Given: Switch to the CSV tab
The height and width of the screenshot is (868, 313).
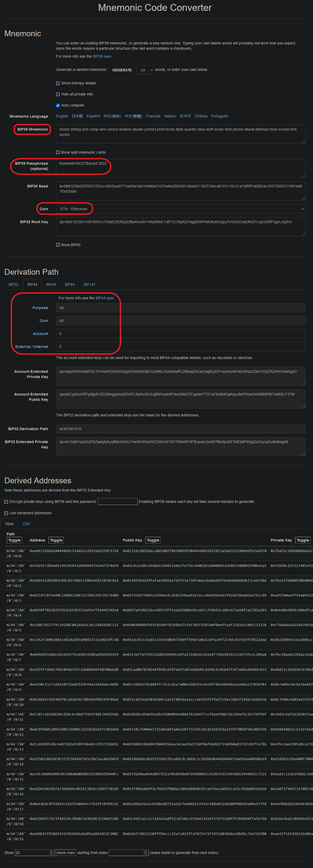Looking at the screenshot, I should [26, 524].
